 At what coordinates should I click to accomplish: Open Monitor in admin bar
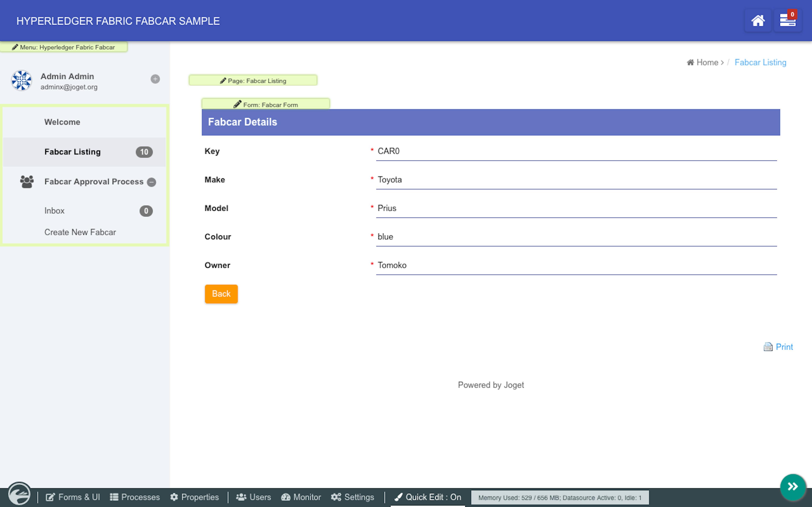[x=301, y=497]
